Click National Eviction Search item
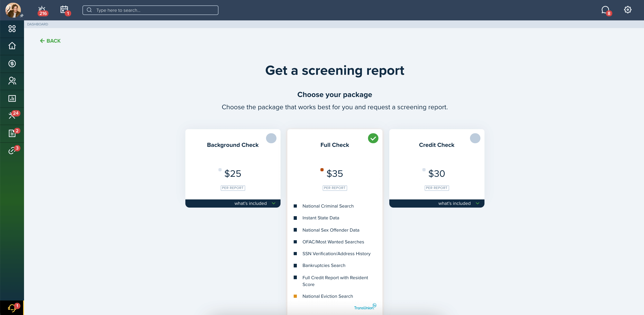Image resolution: width=644 pixels, height=315 pixels. pyautogui.click(x=328, y=296)
